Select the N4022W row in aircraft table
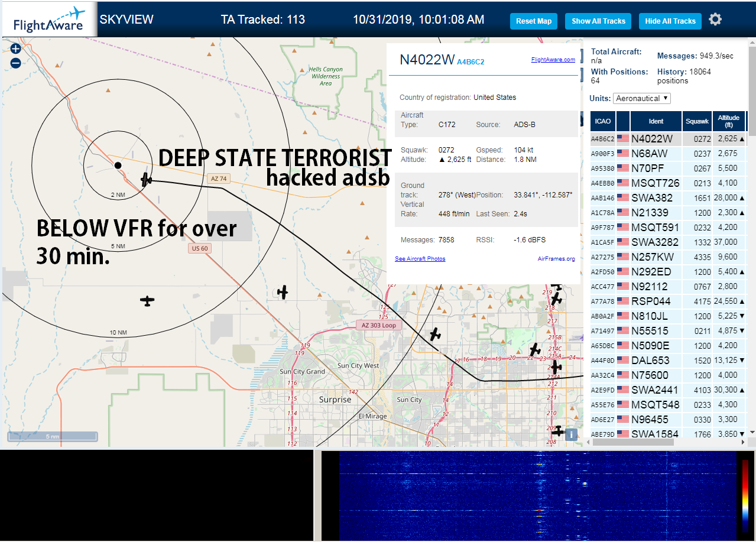 pyautogui.click(x=668, y=139)
